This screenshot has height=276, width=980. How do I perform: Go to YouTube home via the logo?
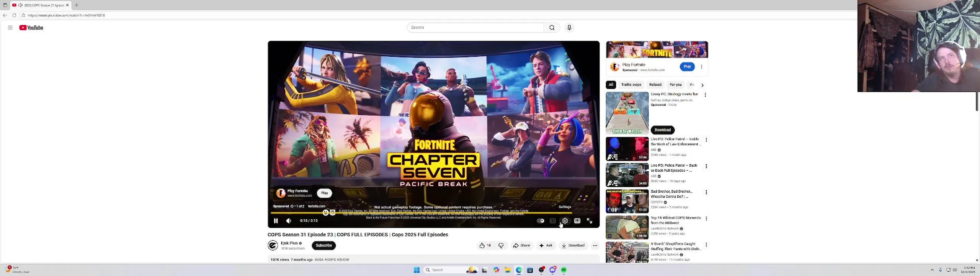click(31, 28)
